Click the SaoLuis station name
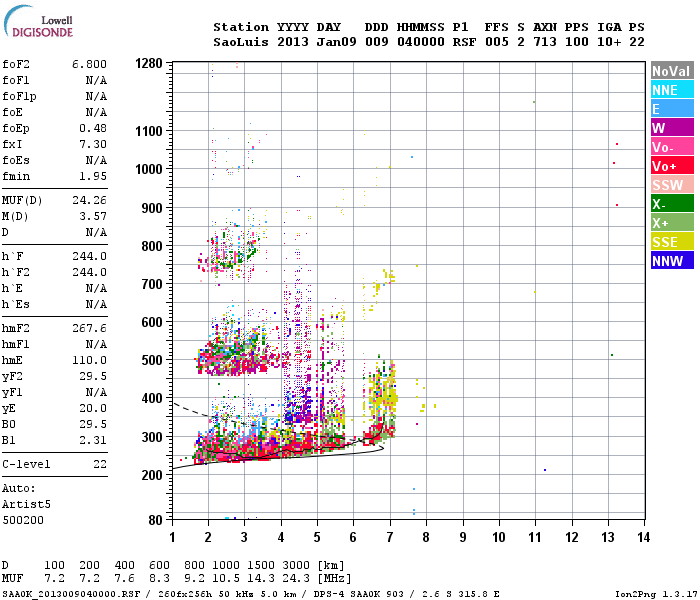This screenshot has width=700, height=600. 241,42
